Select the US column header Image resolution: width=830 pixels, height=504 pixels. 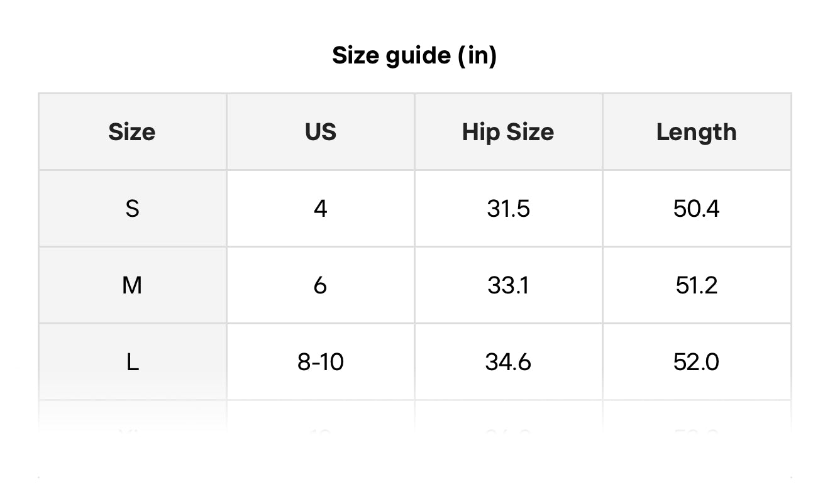(321, 132)
